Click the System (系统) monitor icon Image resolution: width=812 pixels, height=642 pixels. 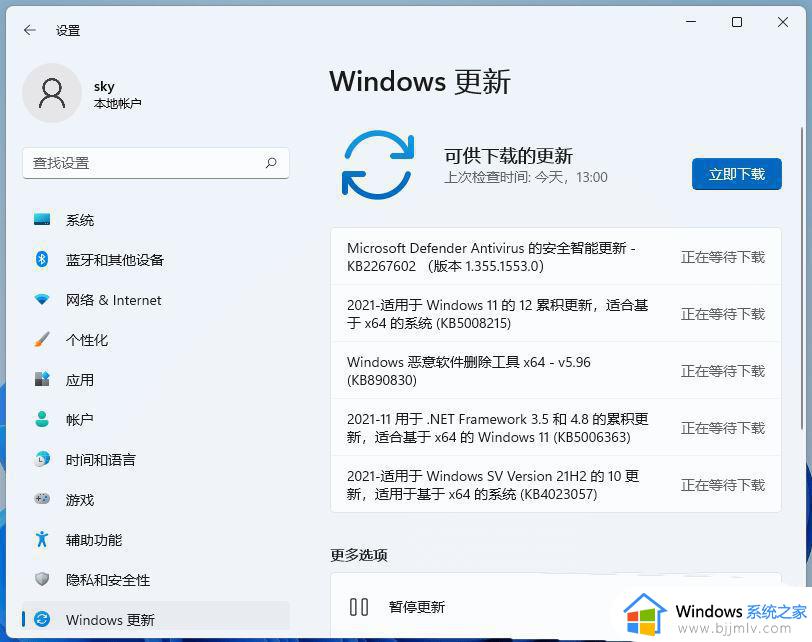click(x=42, y=220)
